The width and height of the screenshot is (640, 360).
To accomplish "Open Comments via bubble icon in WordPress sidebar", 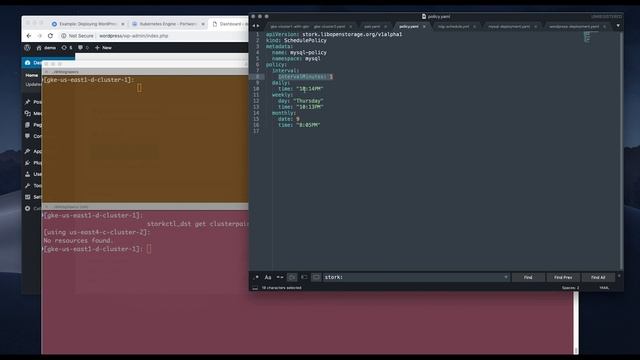I will (x=28, y=136).
